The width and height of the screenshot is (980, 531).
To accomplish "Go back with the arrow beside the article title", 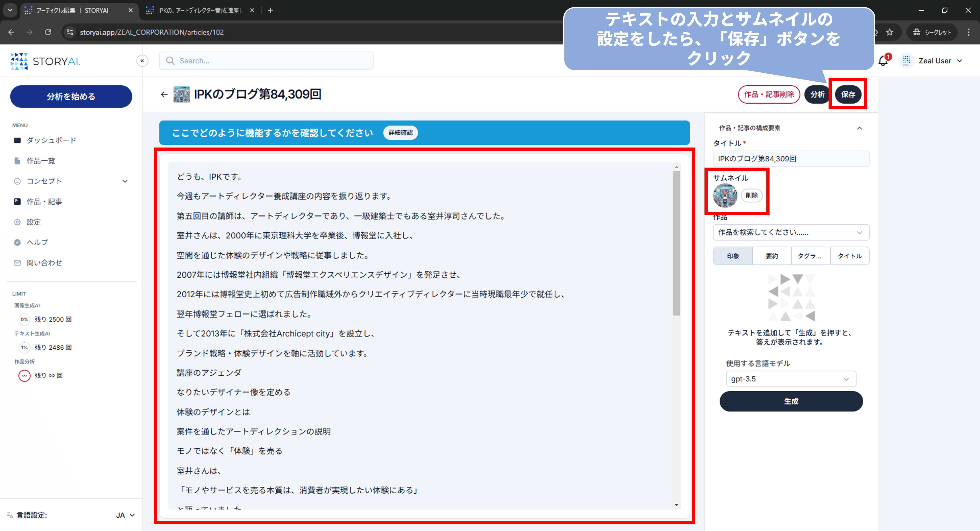I will coord(164,94).
